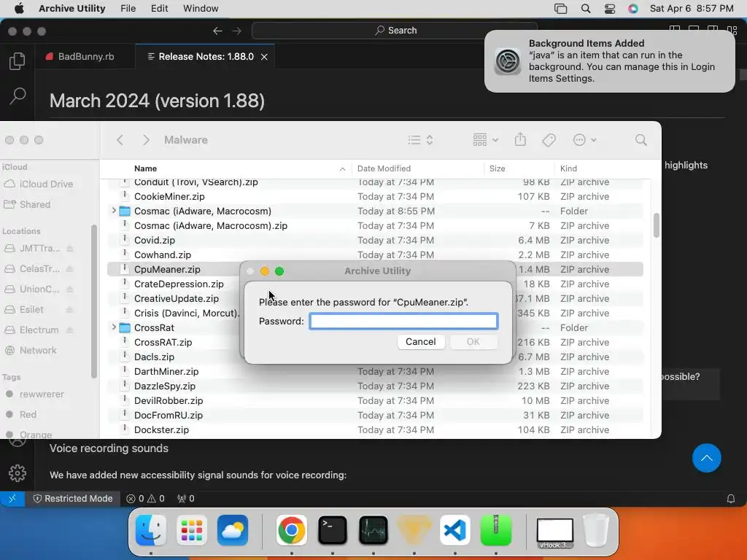Switch to BadBunny.rb tab
This screenshot has width=747, height=560.
85,56
